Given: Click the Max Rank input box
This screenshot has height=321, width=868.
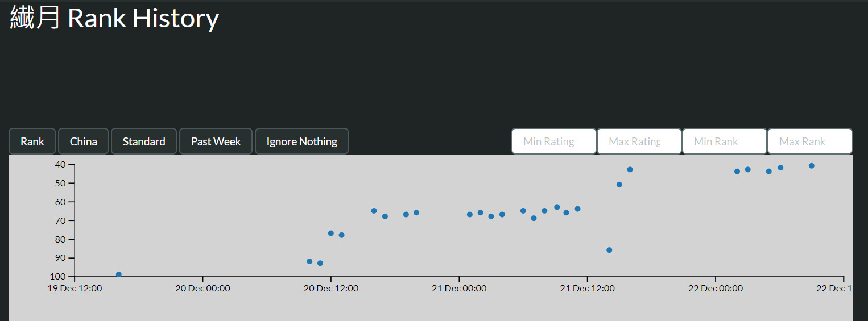Looking at the screenshot, I should (809, 141).
